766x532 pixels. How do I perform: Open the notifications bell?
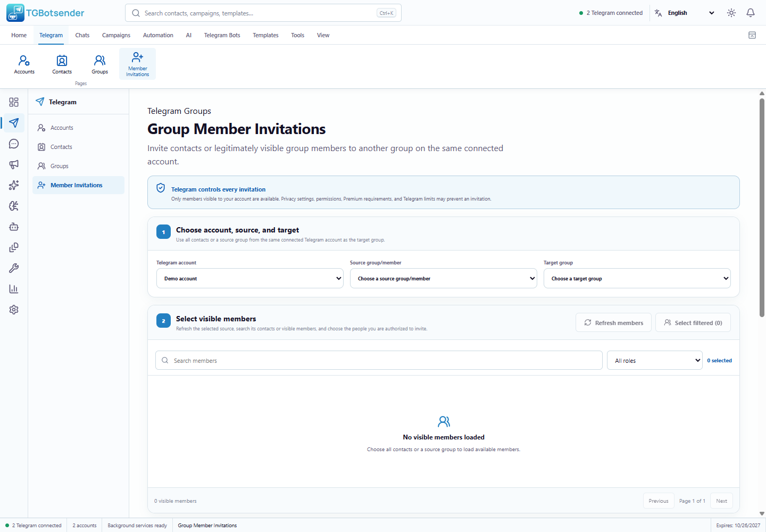(751, 13)
